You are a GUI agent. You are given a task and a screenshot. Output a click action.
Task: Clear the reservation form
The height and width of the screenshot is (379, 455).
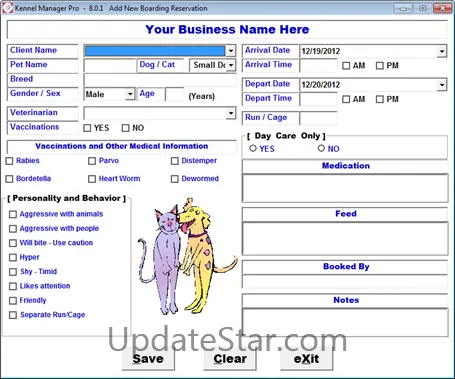(230, 359)
